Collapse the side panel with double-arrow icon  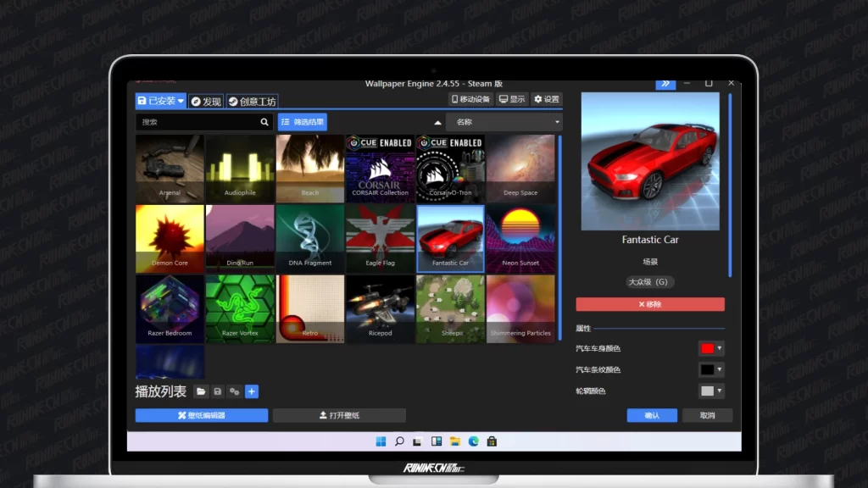(x=665, y=83)
